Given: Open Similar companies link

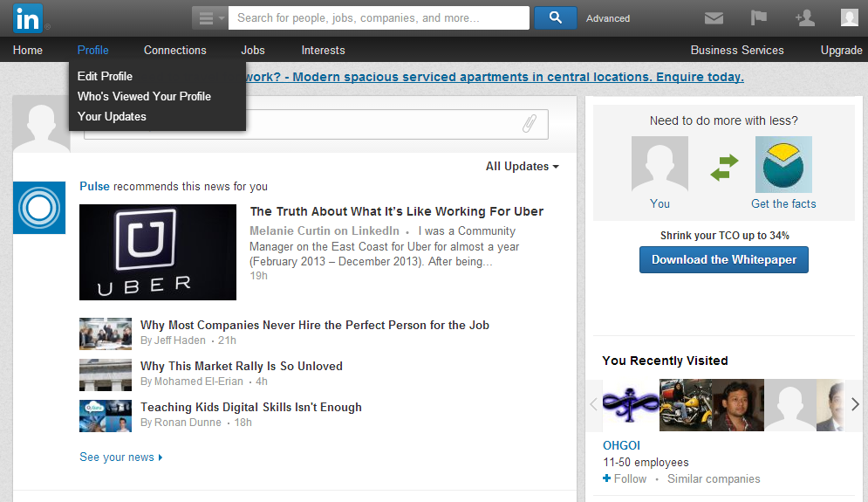Looking at the screenshot, I should (x=714, y=478).
